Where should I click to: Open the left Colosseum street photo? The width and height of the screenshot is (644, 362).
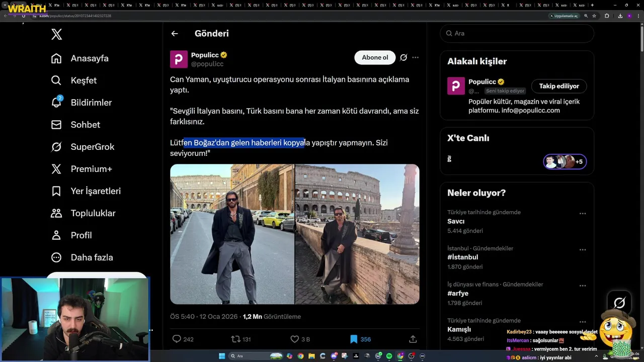coord(232,234)
